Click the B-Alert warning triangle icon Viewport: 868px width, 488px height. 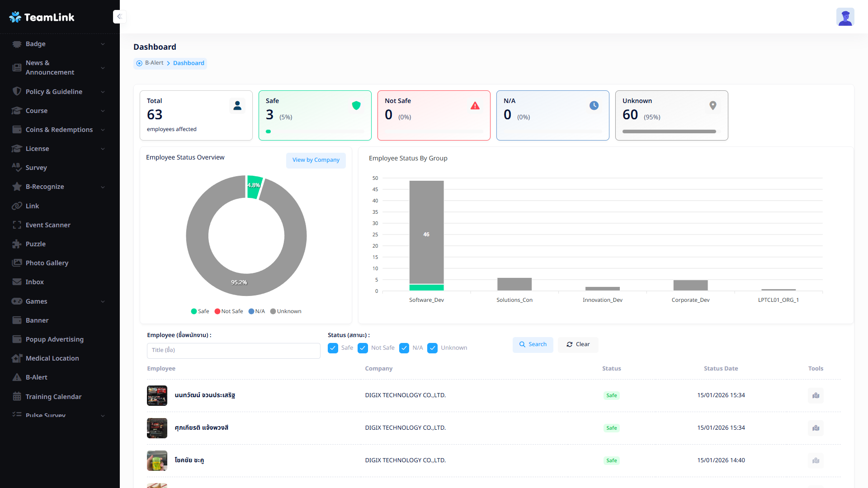pos(17,377)
